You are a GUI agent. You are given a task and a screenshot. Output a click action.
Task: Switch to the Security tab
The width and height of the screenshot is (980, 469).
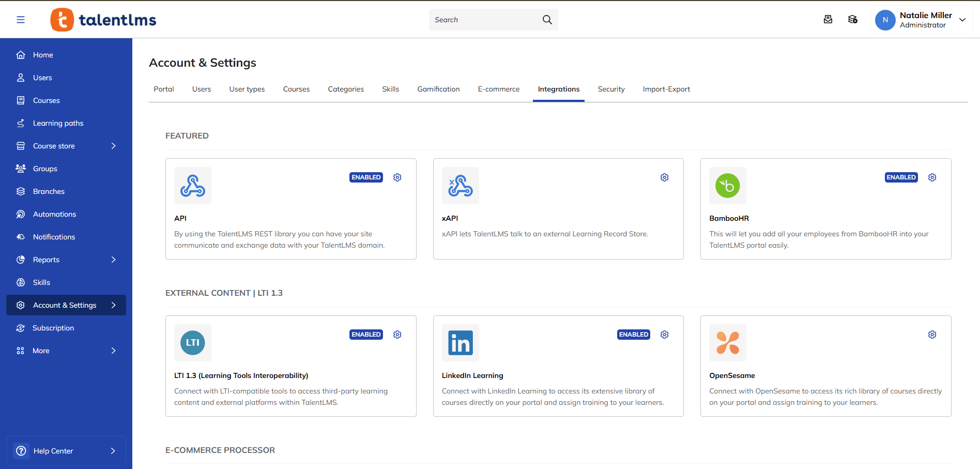[x=611, y=89]
